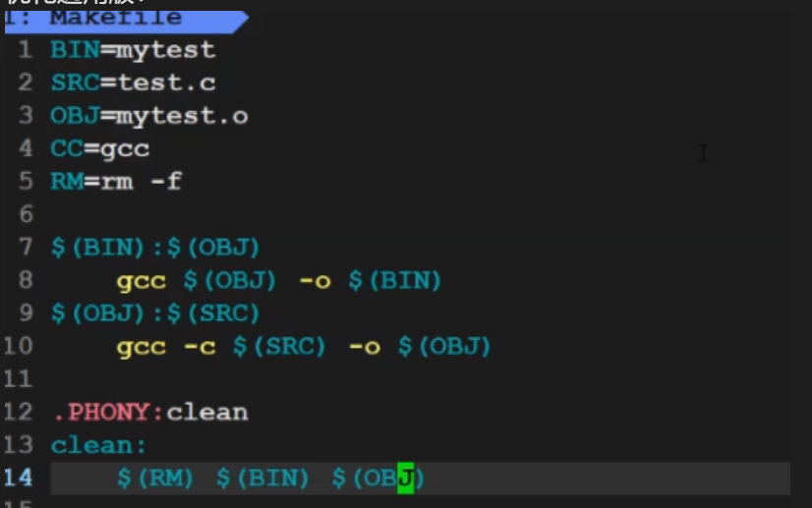Click the -c flag on line 10
Viewport: 812px width, 508px height.
(198, 347)
